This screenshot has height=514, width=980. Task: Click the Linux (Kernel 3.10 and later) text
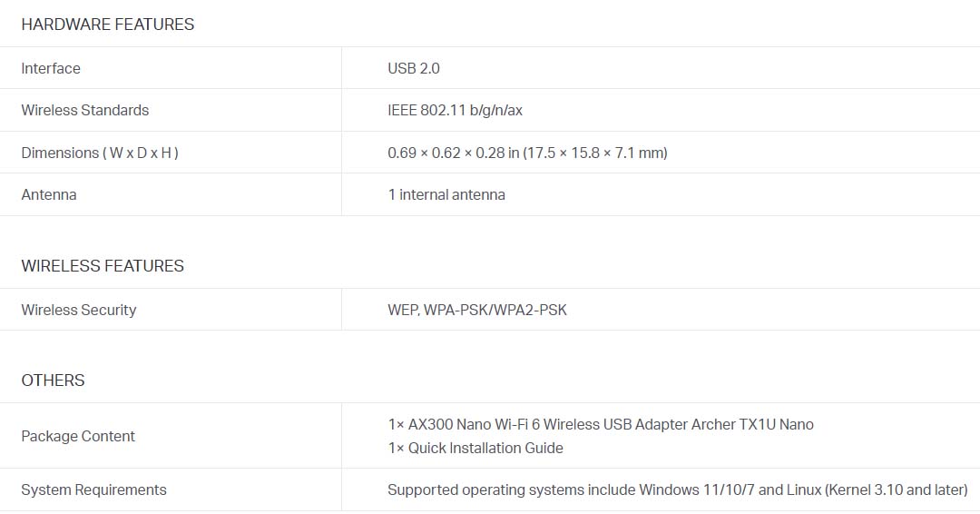[877, 489]
